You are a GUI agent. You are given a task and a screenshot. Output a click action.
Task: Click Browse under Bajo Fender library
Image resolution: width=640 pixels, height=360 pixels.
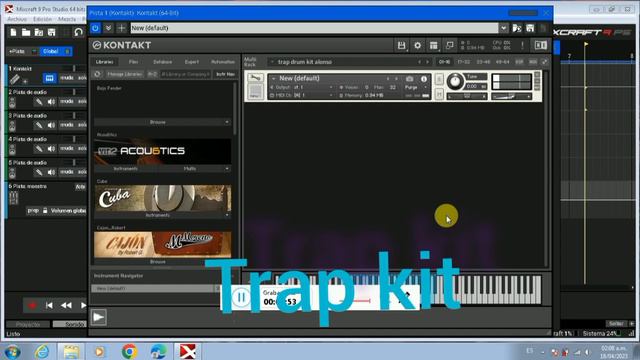pos(158,122)
